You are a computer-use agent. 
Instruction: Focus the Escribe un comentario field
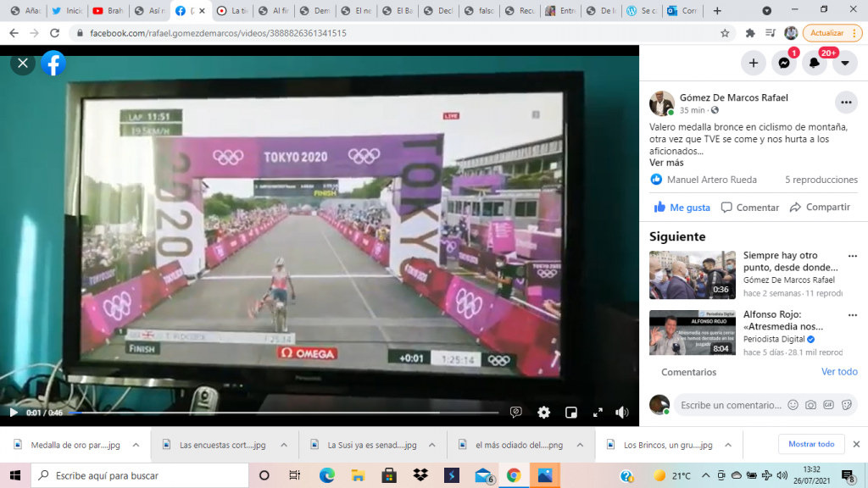(x=731, y=405)
